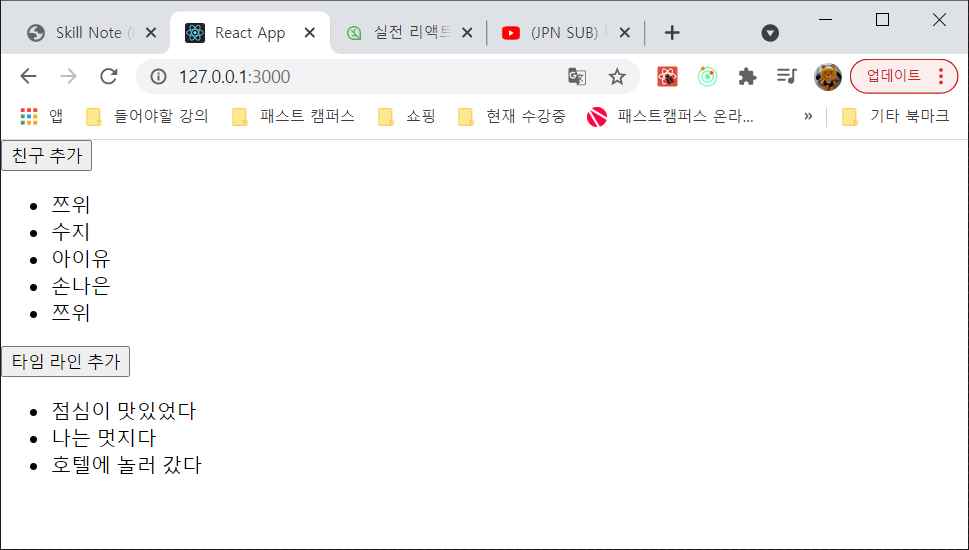Close the JPN SUB YouTube tab
Screen dimensions: 969x550
625,33
